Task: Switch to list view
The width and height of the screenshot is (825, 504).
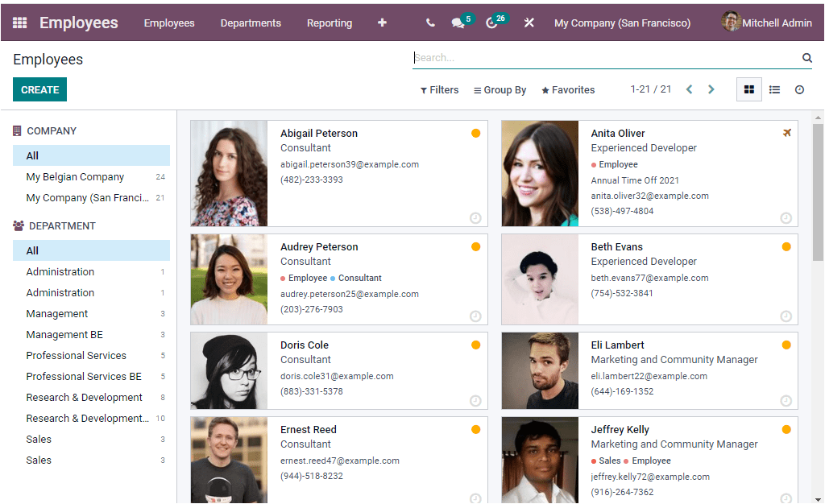Action: coord(774,89)
